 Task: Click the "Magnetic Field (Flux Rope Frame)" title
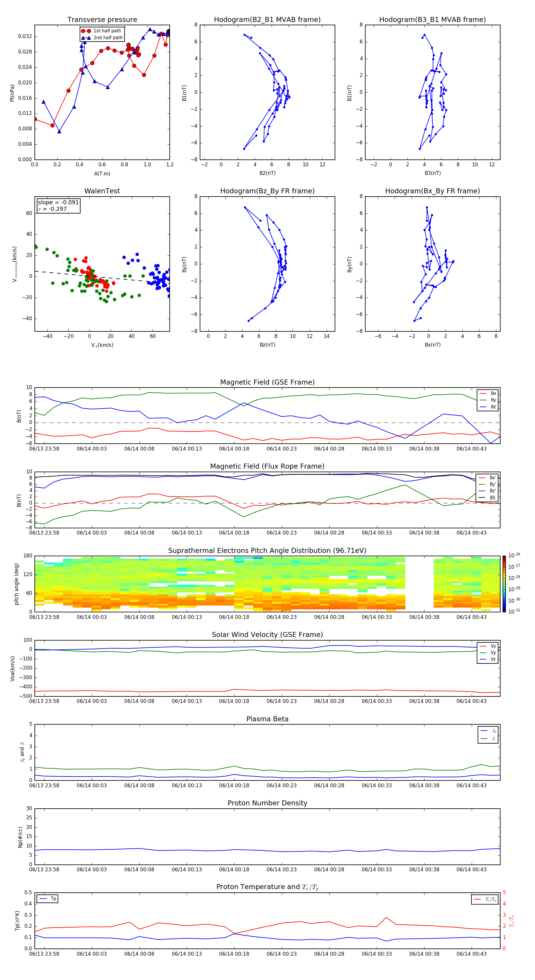point(267,467)
